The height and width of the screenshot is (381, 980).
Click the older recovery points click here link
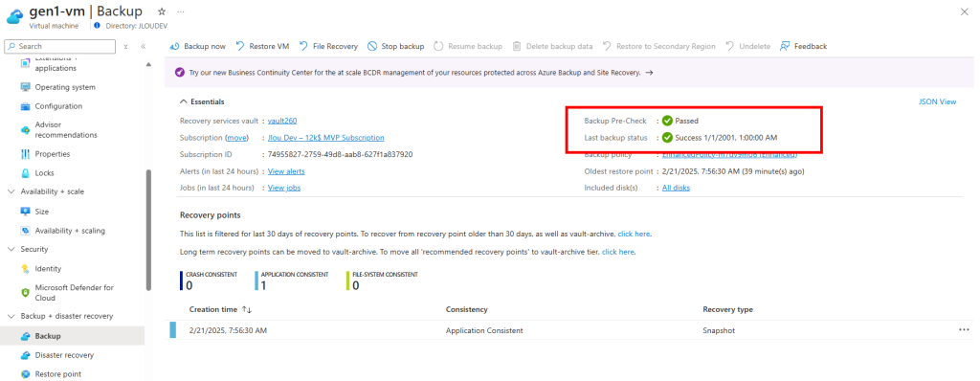634,234
